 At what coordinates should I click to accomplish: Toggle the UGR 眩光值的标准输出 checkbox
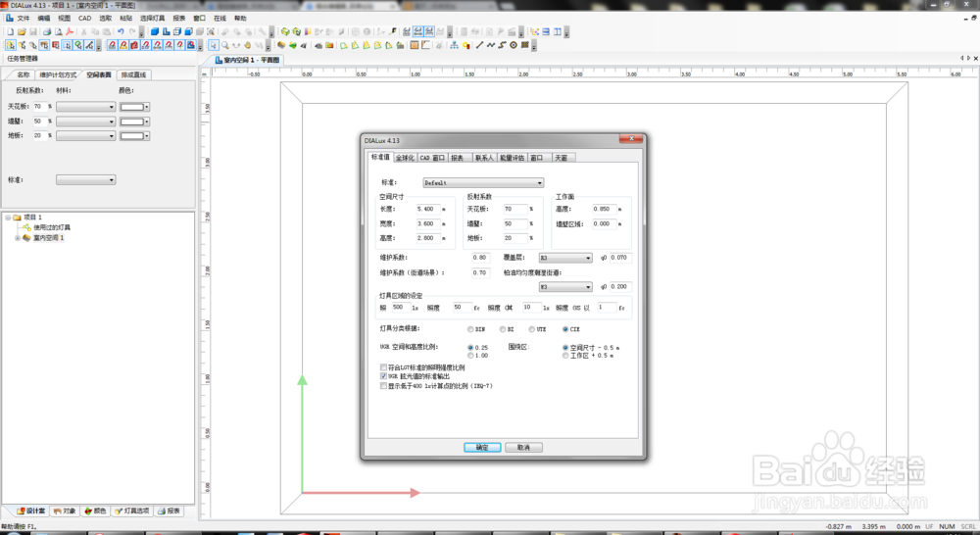pos(384,377)
